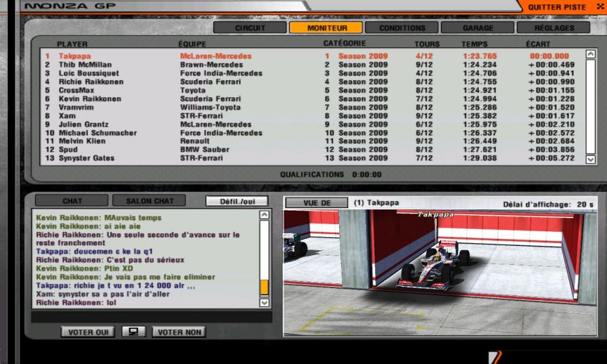Open the Circuit tab
The height and width of the screenshot is (364, 607).
250,28
